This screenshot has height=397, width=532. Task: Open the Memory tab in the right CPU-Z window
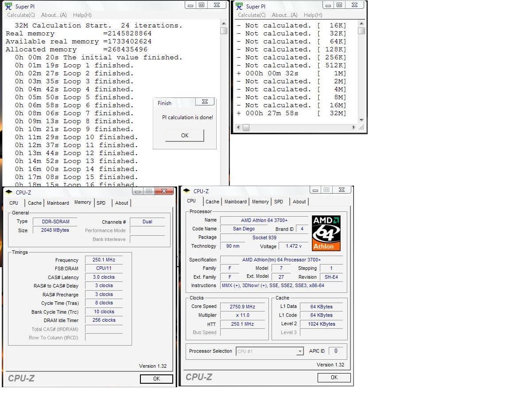(260, 202)
